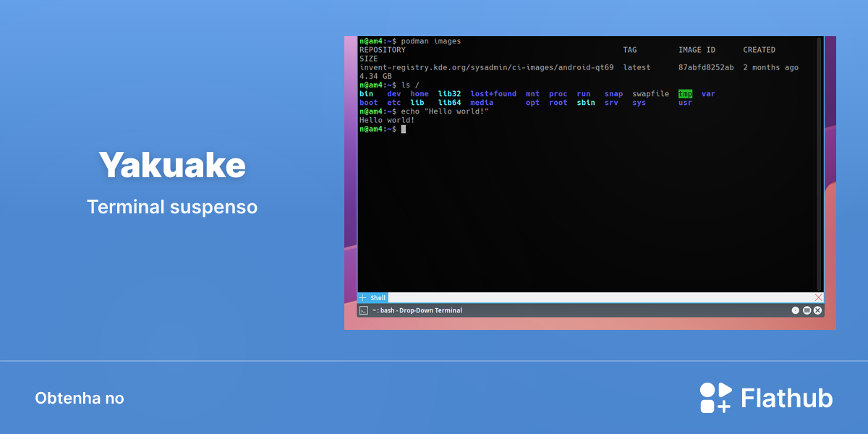
Task: Click the 'Obtenha no' text
Action: [80, 399]
